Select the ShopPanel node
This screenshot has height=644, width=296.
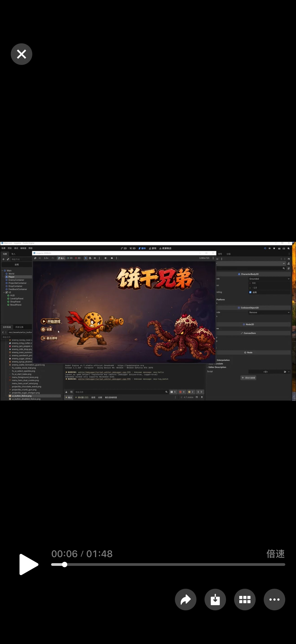[15, 302]
